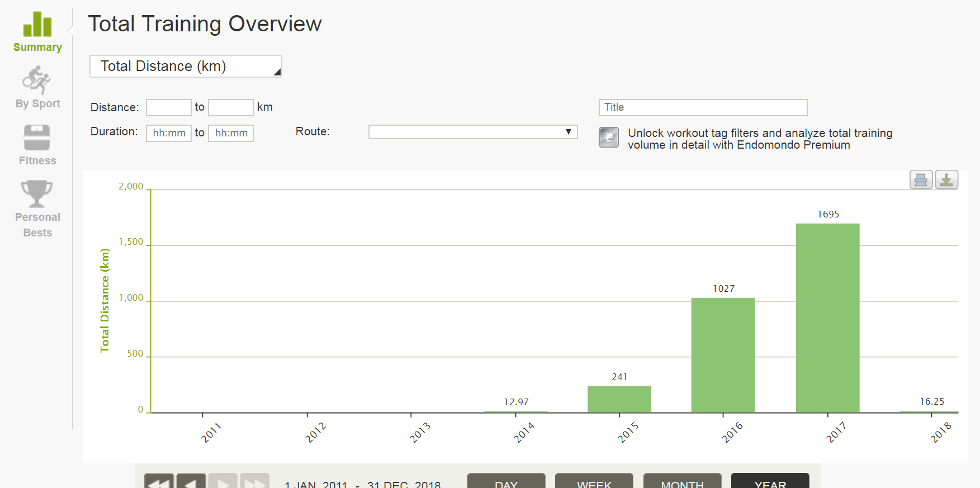980x488 pixels.
Task: Open the Summary bar chart icon
Action: pyautogui.click(x=37, y=25)
